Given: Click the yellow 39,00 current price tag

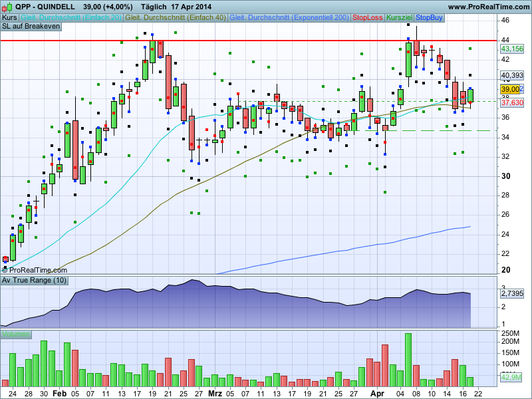Looking at the screenshot, I should point(510,89).
